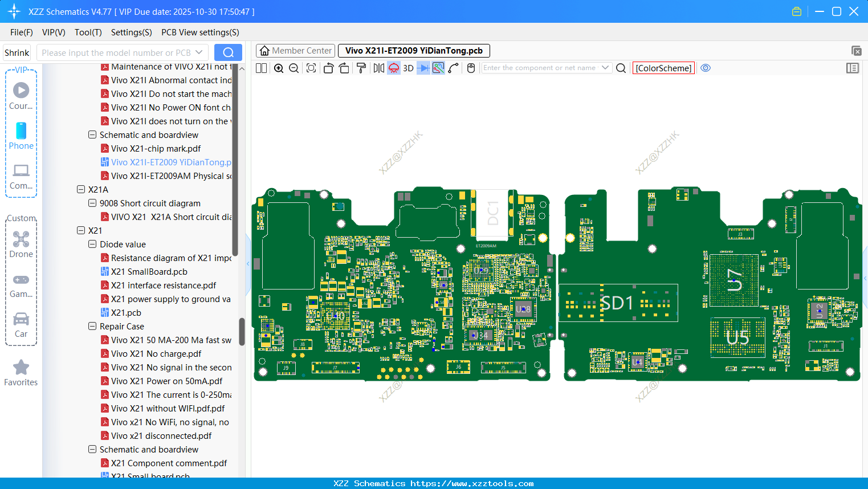Click the blue model search button

[228, 53]
